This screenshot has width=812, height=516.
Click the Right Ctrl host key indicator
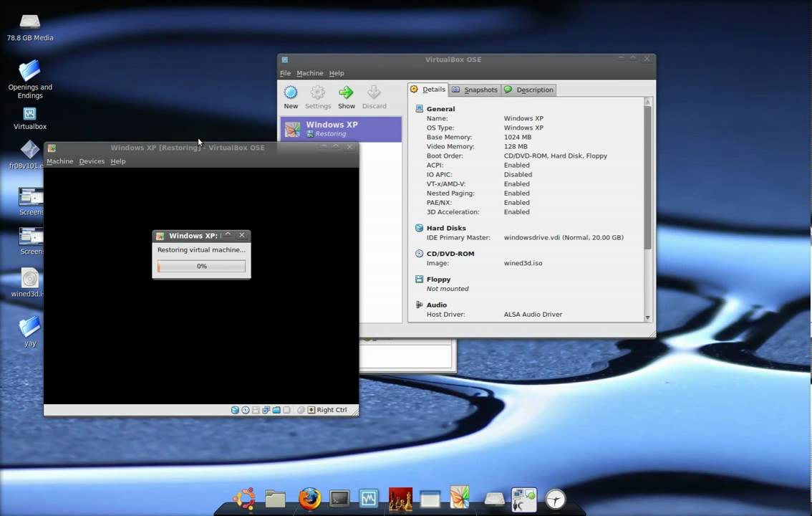point(327,410)
